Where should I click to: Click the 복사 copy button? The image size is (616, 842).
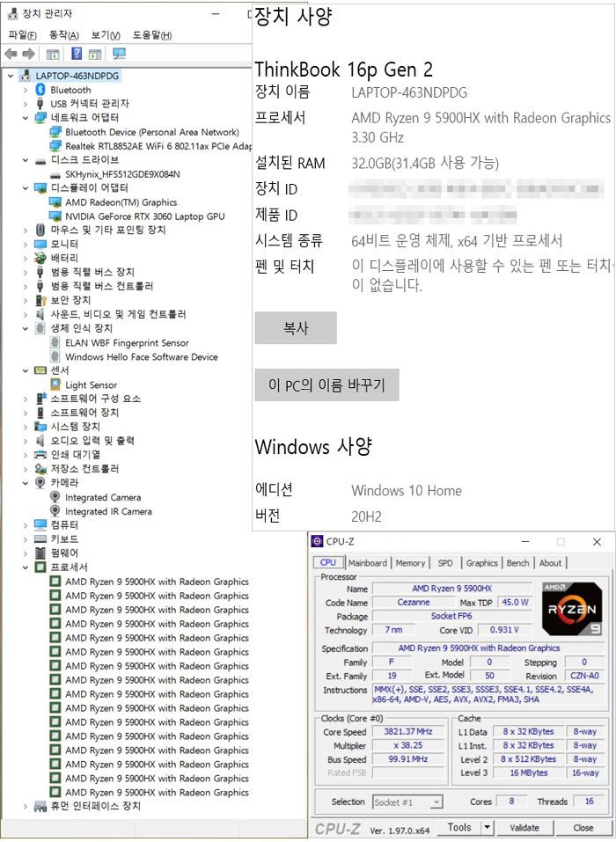click(296, 328)
